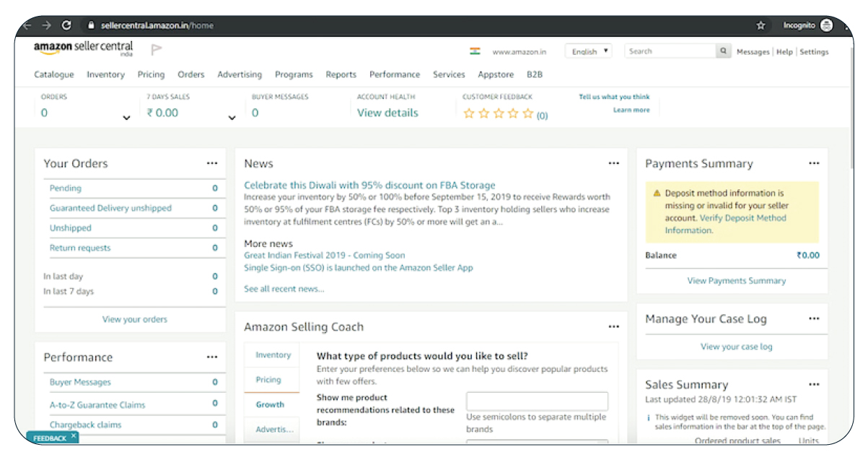Open the Pending orders link
This screenshot has height=460, width=868.
(x=66, y=188)
